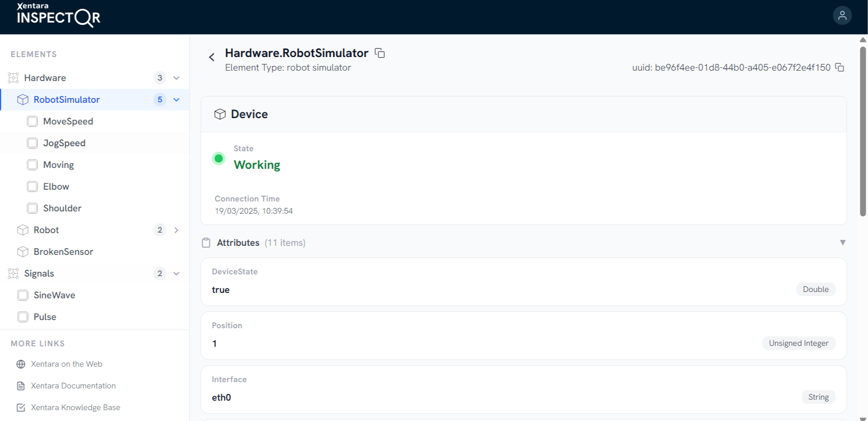Tick the SineWave checkbox
Image resolution: width=868 pixels, height=421 pixels.
(23, 295)
